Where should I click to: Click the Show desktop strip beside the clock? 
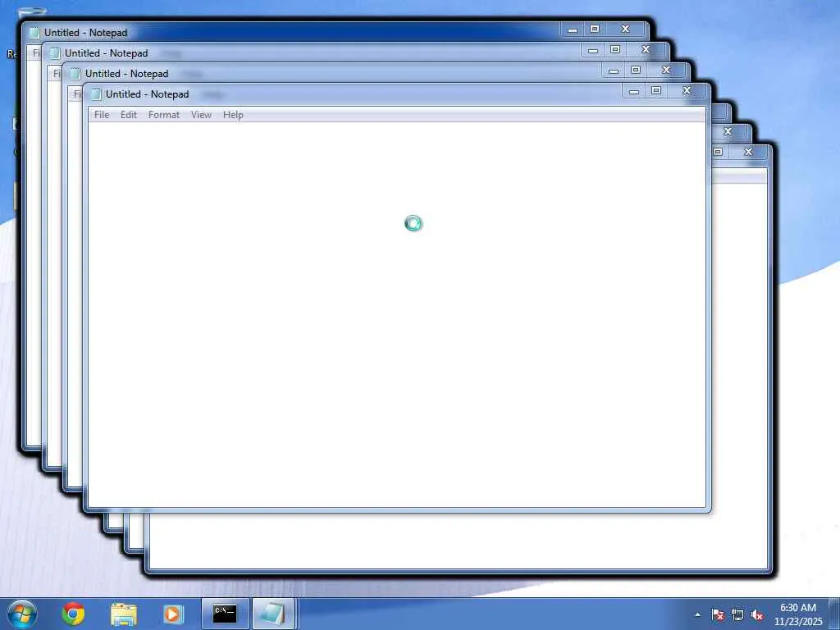click(834, 614)
